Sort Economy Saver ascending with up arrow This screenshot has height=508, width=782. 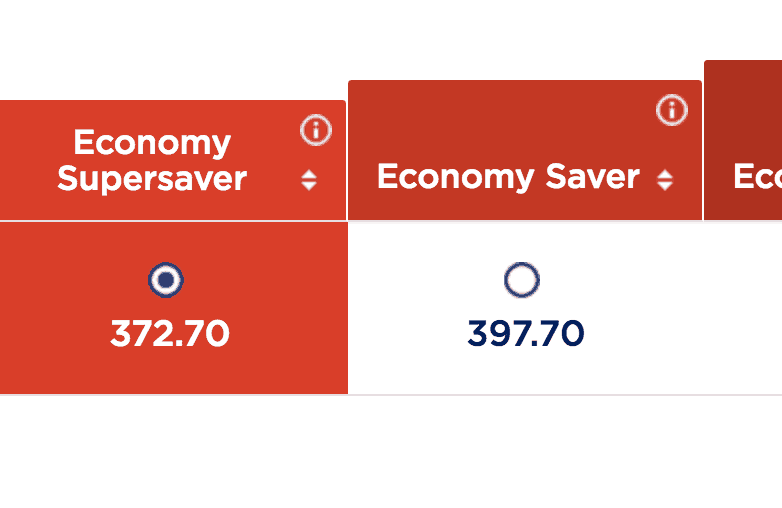665,174
